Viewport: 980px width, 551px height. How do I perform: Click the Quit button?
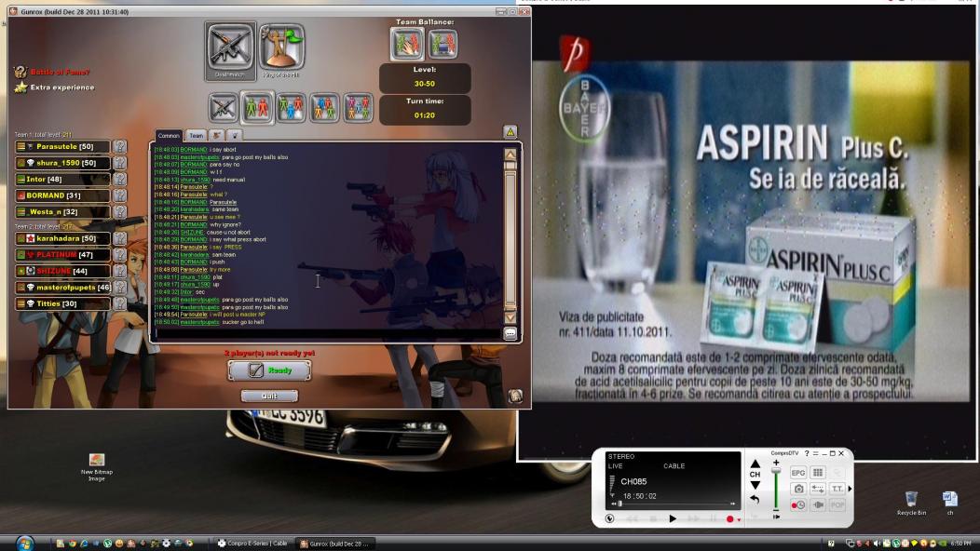269,396
